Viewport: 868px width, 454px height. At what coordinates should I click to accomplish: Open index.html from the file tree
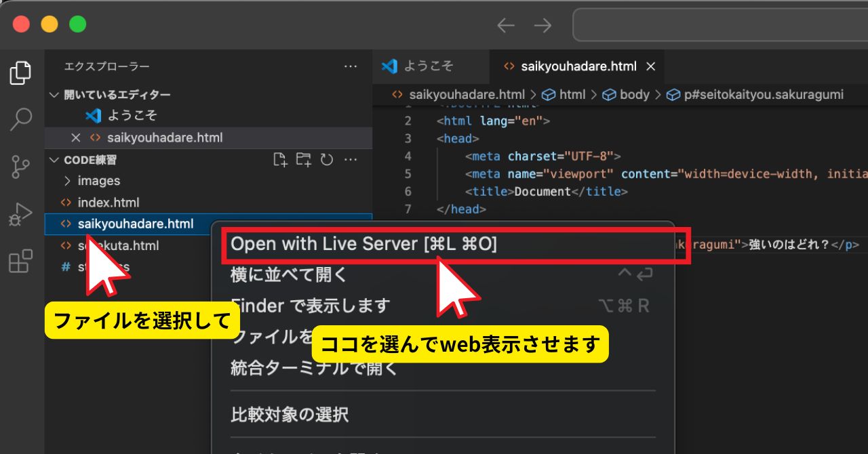[x=108, y=203]
